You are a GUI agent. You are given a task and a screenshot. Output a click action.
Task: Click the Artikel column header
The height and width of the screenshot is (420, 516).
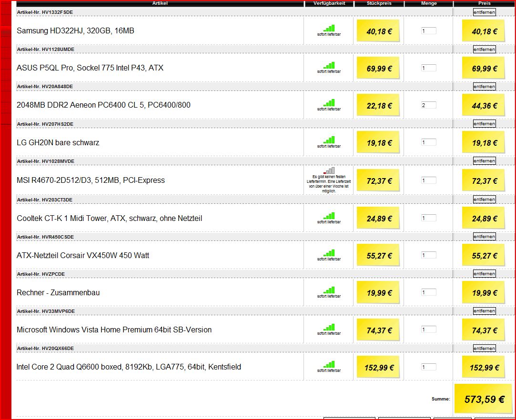click(160, 3)
